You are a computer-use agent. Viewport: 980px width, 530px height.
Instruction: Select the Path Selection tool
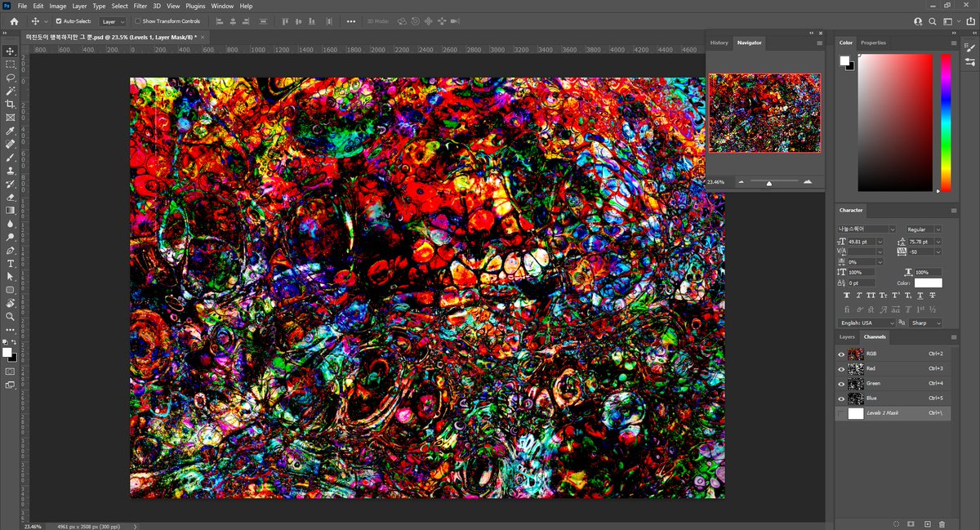(11, 276)
